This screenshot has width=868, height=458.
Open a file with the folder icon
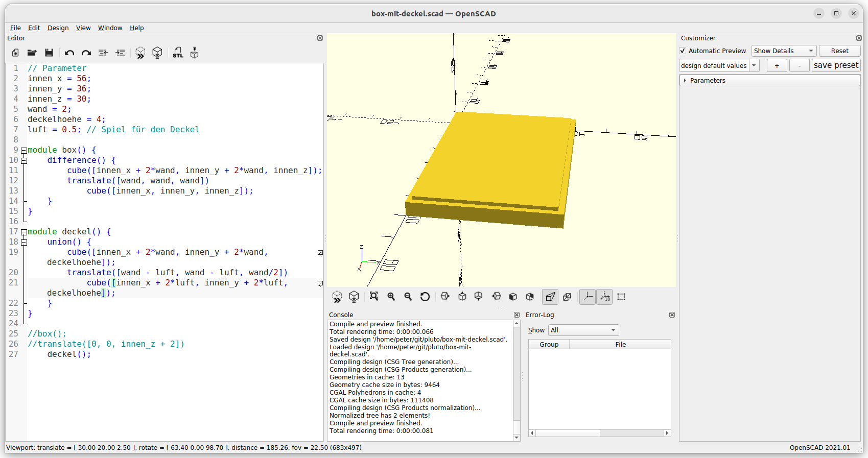point(32,53)
